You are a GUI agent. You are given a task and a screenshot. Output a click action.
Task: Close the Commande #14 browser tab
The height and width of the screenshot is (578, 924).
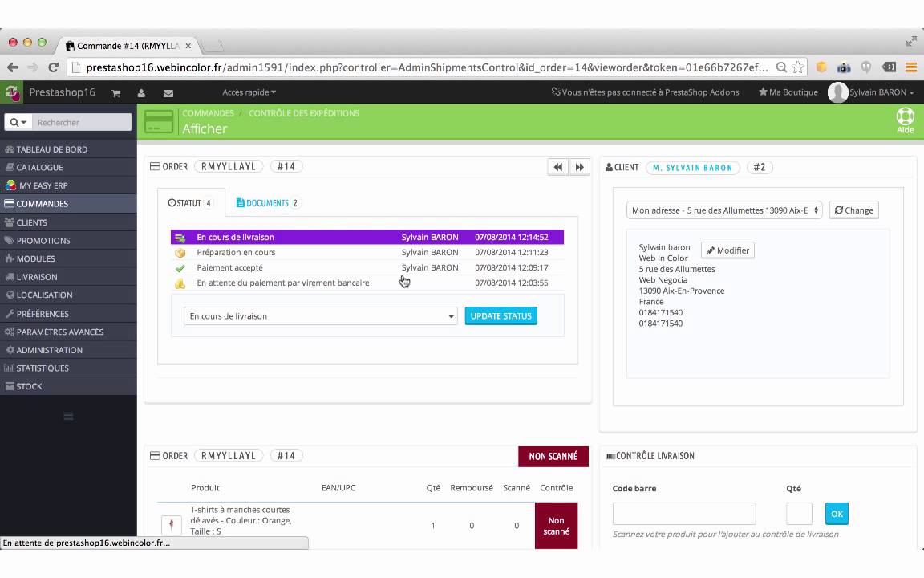point(188,46)
